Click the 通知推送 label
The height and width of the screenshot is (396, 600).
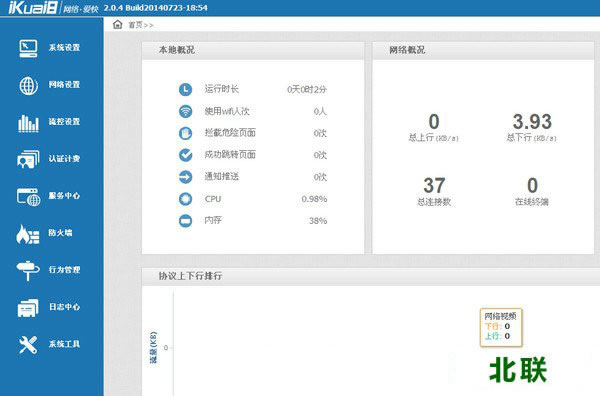222,177
